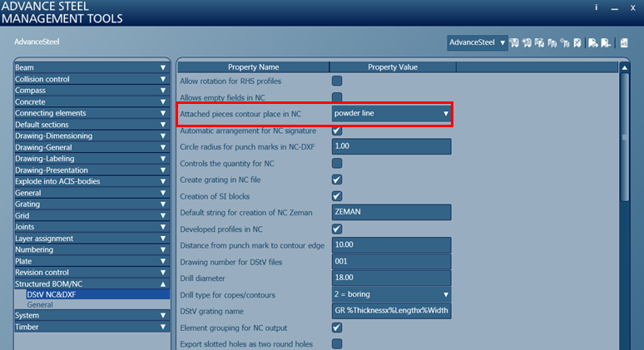Enable Allow rotation for RHS profiles
The image size is (644, 350).
[337, 81]
